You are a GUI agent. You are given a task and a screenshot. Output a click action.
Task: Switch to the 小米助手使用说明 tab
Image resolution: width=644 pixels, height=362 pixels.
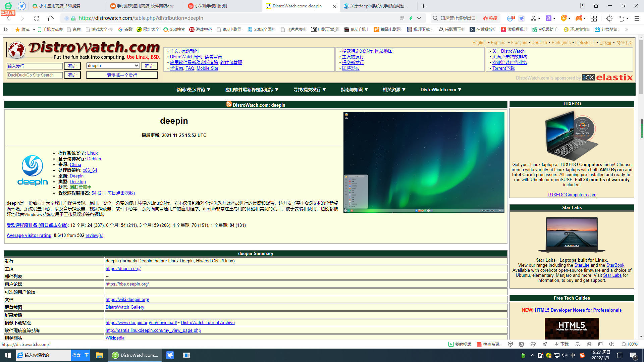click(223, 6)
